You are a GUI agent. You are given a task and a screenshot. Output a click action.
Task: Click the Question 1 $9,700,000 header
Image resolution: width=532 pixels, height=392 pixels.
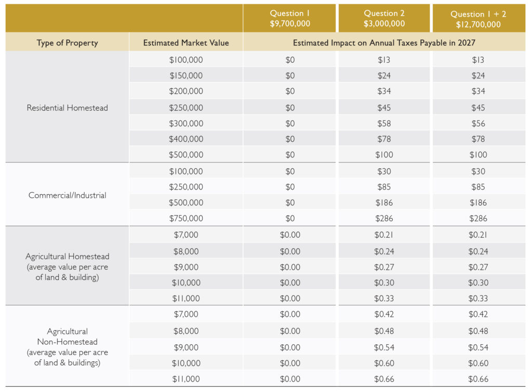click(x=290, y=18)
